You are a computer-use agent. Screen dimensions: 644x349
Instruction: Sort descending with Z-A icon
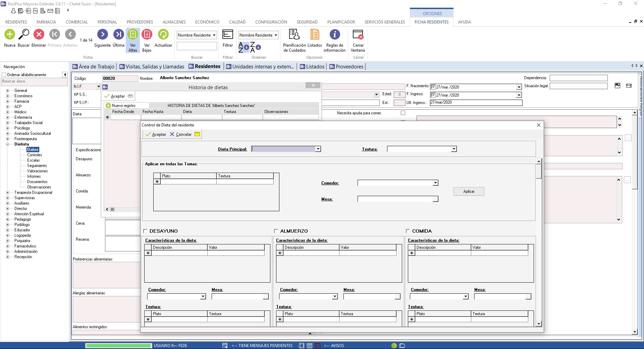pos(255,47)
